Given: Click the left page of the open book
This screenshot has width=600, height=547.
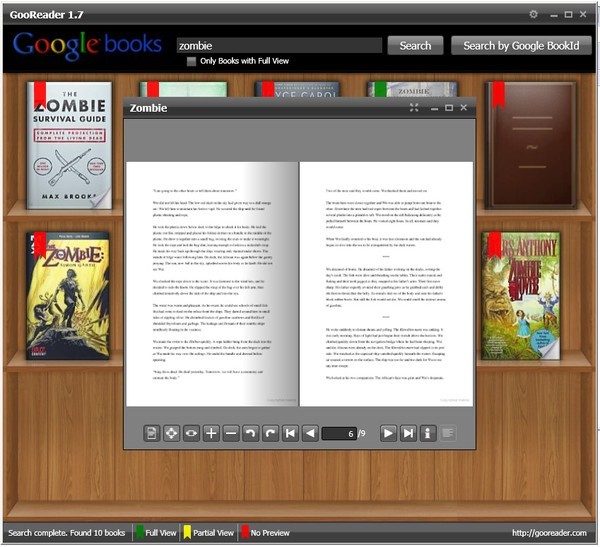Looking at the screenshot, I should click(x=212, y=284).
